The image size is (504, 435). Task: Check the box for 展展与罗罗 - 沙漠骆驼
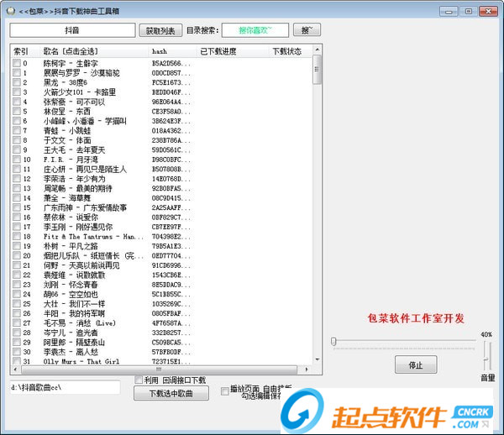(17, 72)
